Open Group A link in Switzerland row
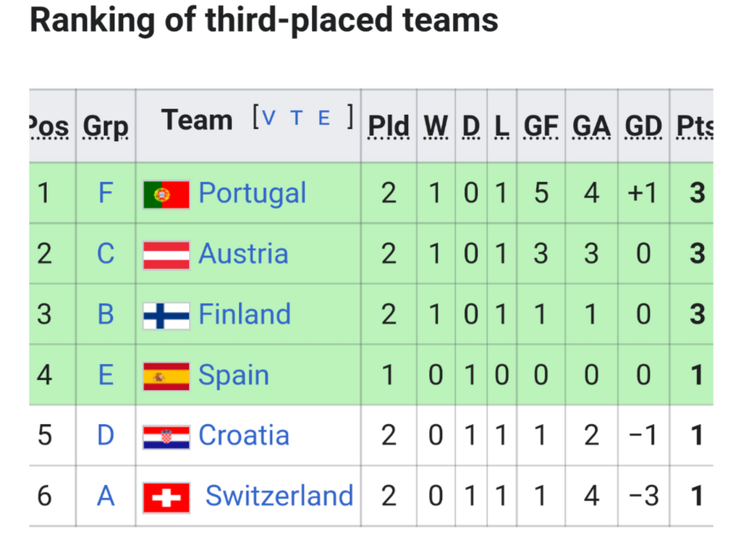The width and height of the screenshot is (741, 560). point(106,496)
